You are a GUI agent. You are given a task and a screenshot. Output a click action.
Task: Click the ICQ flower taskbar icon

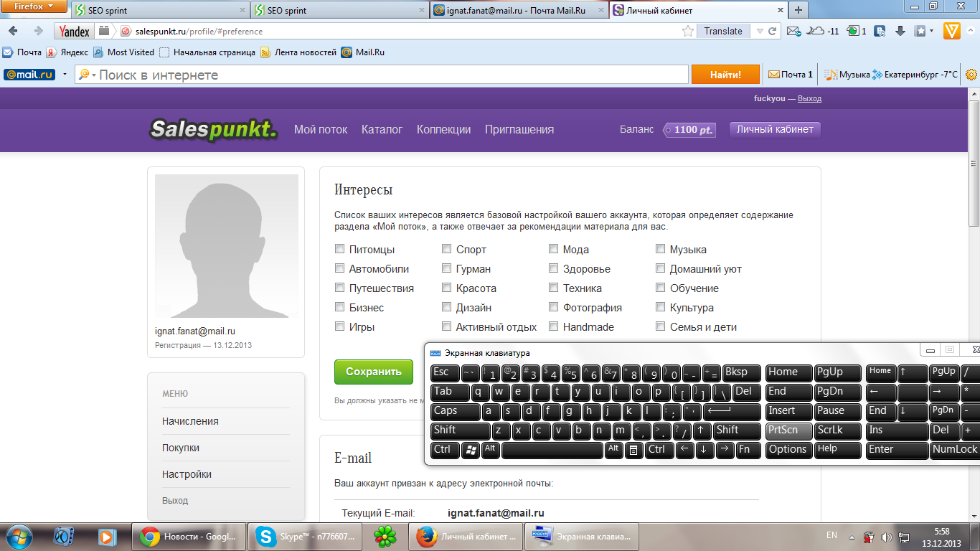pyautogui.click(x=385, y=536)
